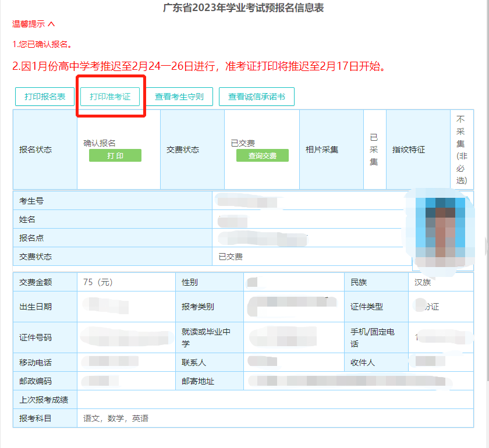Click the green 打印 button
The width and height of the screenshot is (489, 448).
tap(115, 155)
